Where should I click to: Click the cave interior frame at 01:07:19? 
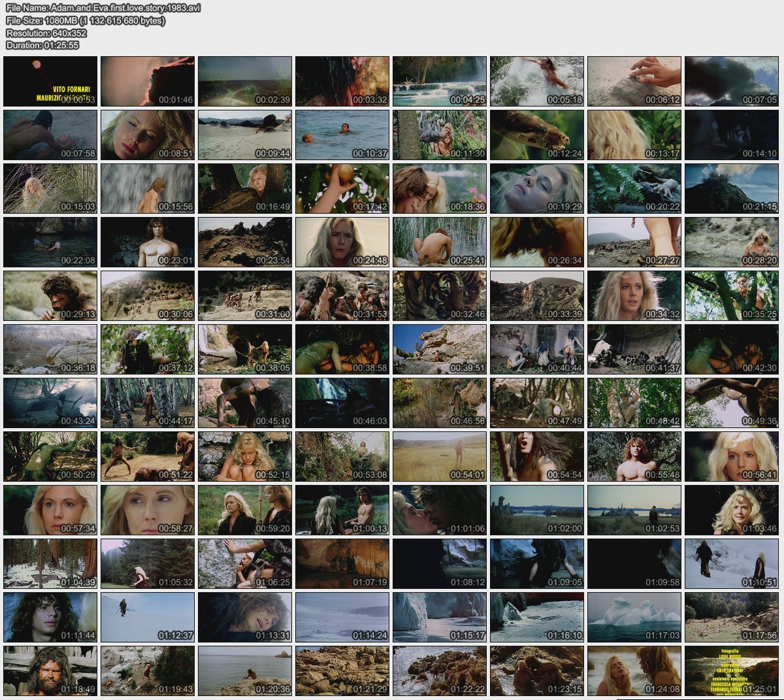[342, 563]
